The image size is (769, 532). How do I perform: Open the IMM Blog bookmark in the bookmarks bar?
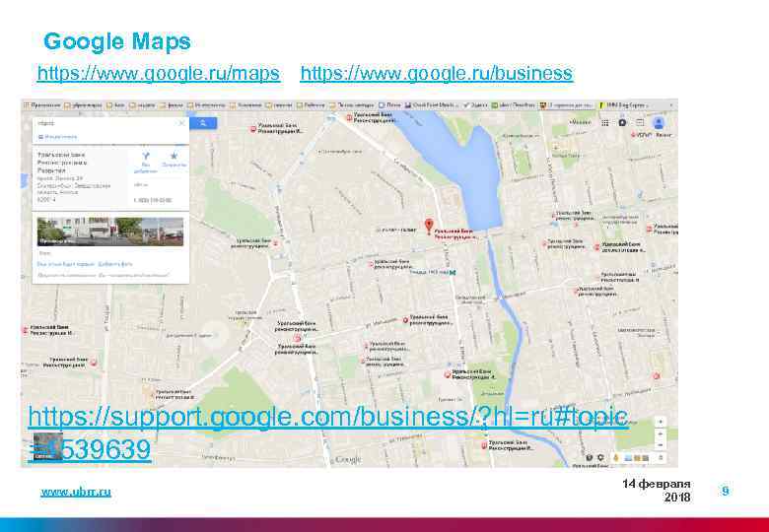coord(623,104)
